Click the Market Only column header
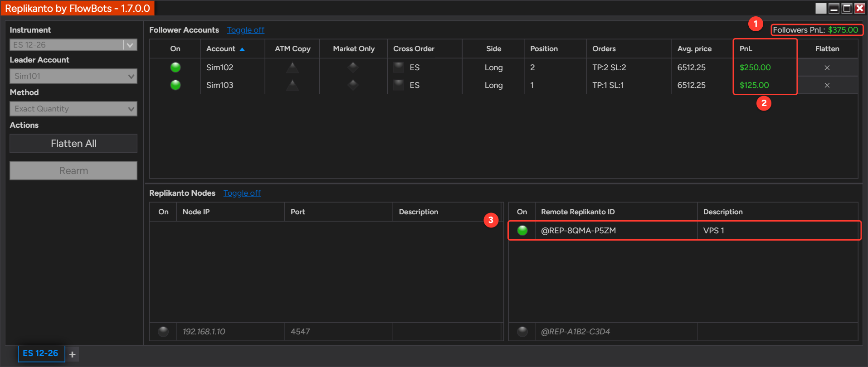This screenshot has height=367, width=868. (354, 49)
